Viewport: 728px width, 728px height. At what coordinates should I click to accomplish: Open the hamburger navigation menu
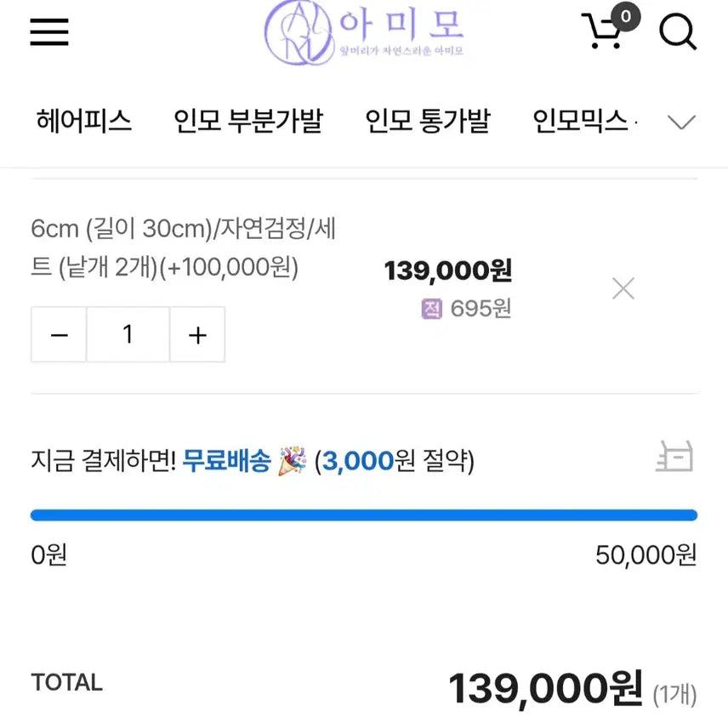pyautogui.click(x=49, y=32)
